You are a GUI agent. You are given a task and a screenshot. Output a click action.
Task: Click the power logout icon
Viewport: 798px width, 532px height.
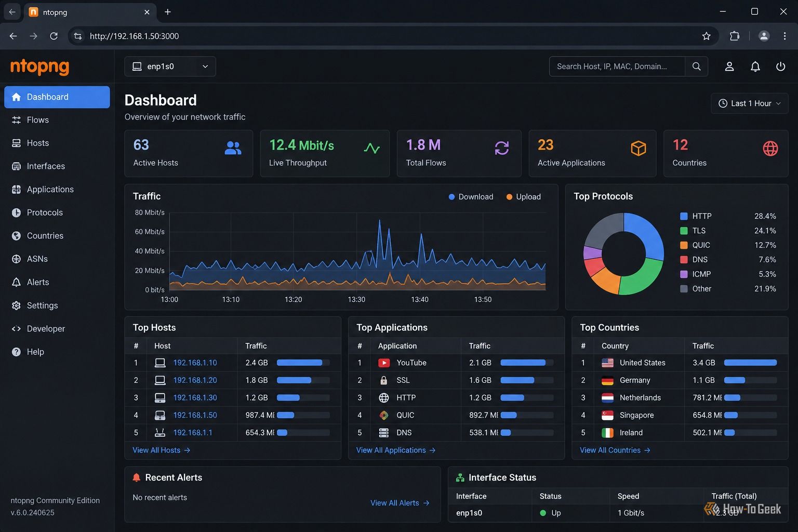[x=780, y=66]
